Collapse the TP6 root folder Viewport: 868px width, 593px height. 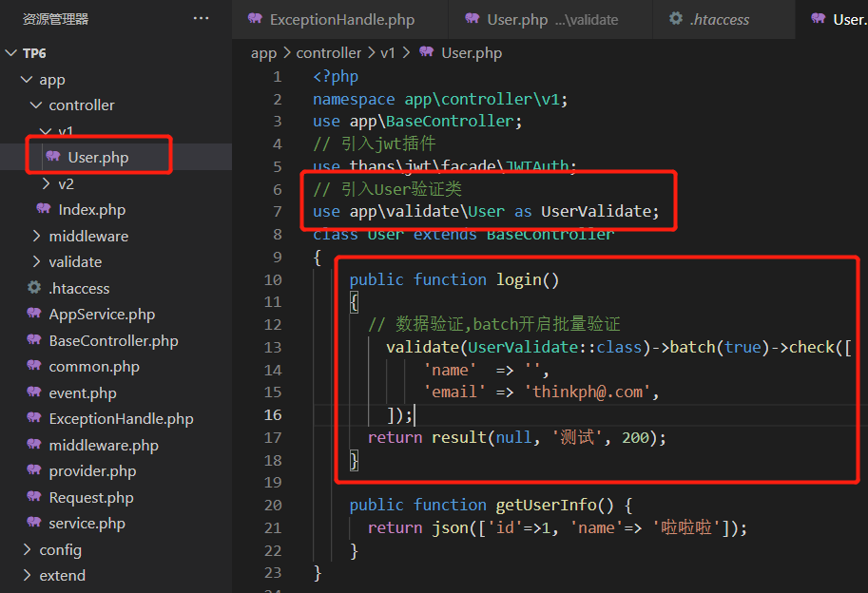tap(11, 53)
